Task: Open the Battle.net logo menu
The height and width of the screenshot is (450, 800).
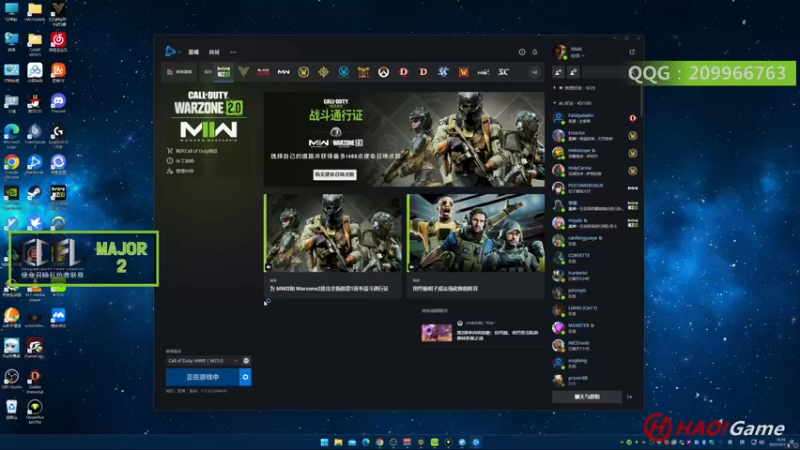Action: (x=171, y=51)
